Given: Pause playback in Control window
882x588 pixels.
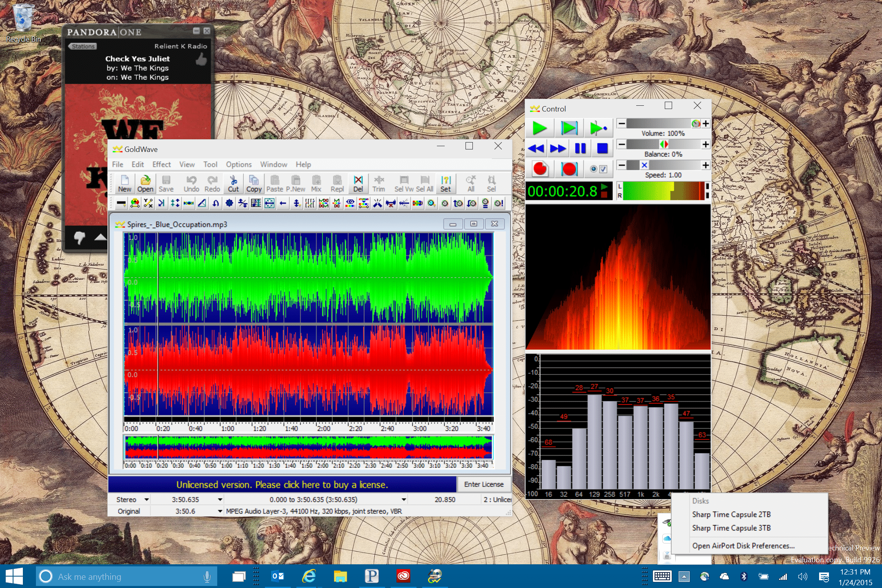Looking at the screenshot, I should (580, 148).
